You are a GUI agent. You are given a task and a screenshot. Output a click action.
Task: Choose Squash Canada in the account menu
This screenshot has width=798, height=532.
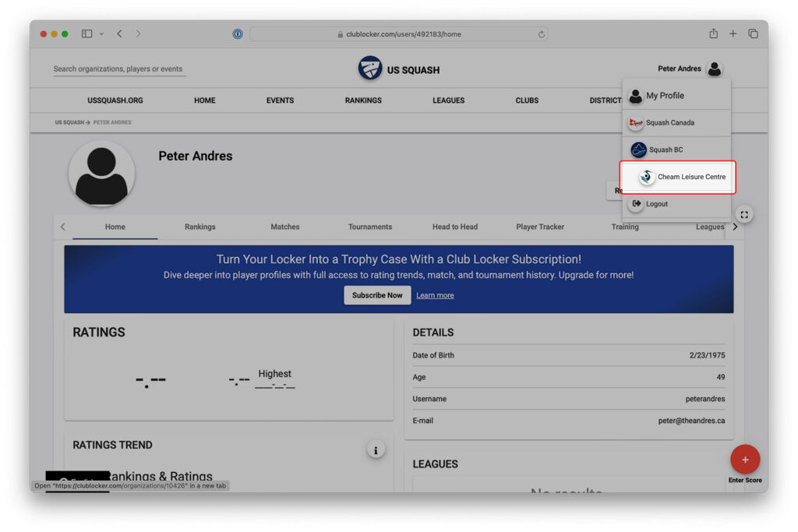(x=677, y=122)
